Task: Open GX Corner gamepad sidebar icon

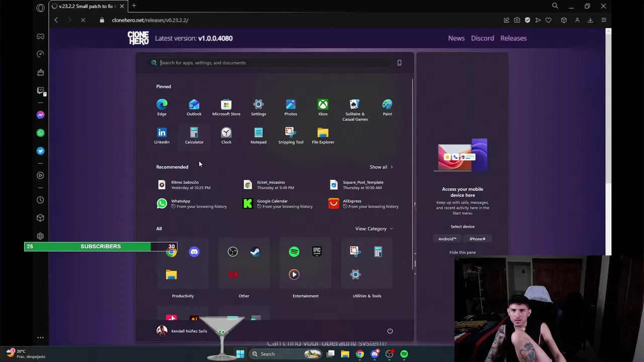Action: click(40, 36)
